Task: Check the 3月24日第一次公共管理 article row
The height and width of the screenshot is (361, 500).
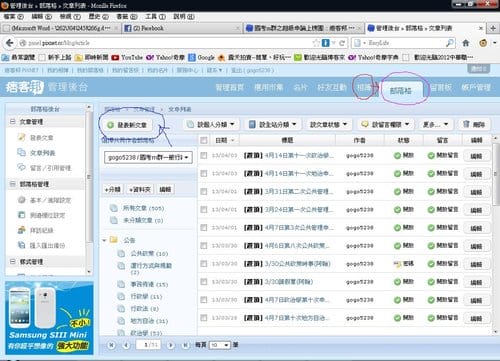Action: coord(204,210)
